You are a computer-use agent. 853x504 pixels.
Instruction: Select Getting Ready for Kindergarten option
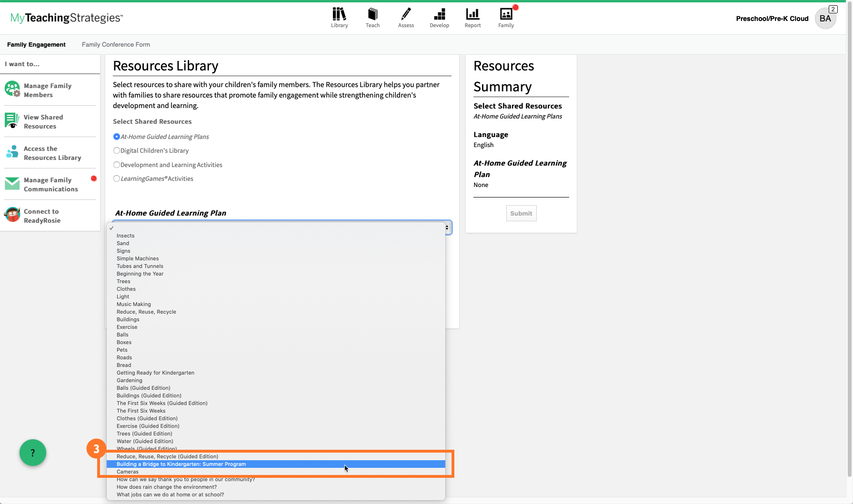(155, 373)
